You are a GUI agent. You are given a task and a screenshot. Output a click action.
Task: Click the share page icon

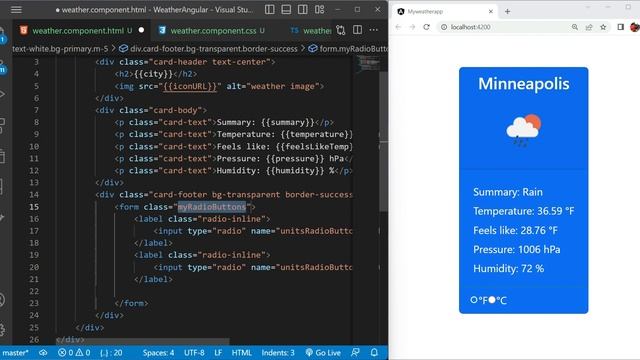[589, 27]
